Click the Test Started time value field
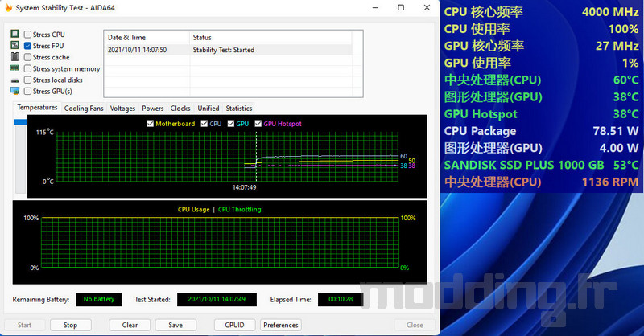The height and width of the screenshot is (336, 644). (217, 300)
